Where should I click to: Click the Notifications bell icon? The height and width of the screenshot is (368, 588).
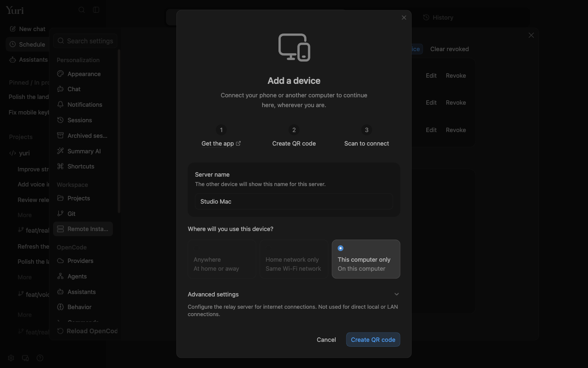(x=60, y=105)
